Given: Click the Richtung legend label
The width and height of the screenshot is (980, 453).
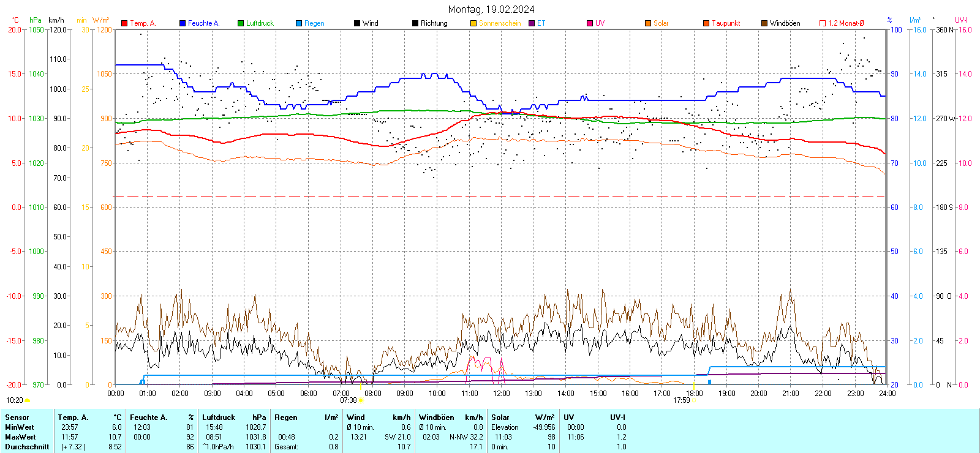Looking at the screenshot, I should click(434, 23).
